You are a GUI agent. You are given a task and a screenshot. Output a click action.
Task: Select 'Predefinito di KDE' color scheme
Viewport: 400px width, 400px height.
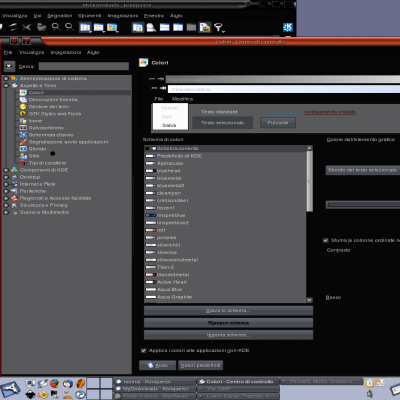(x=225, y=156)
